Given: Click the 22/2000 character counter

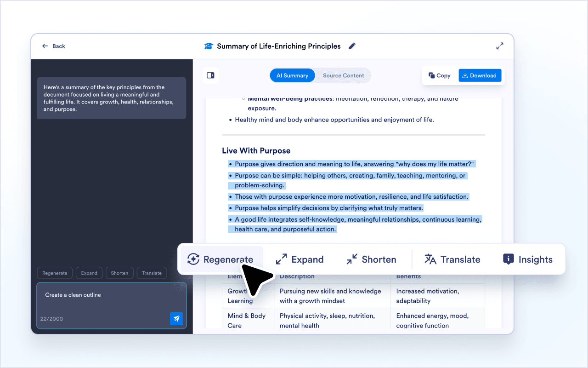Looking at the screenshot, I should tap(51, 319).
